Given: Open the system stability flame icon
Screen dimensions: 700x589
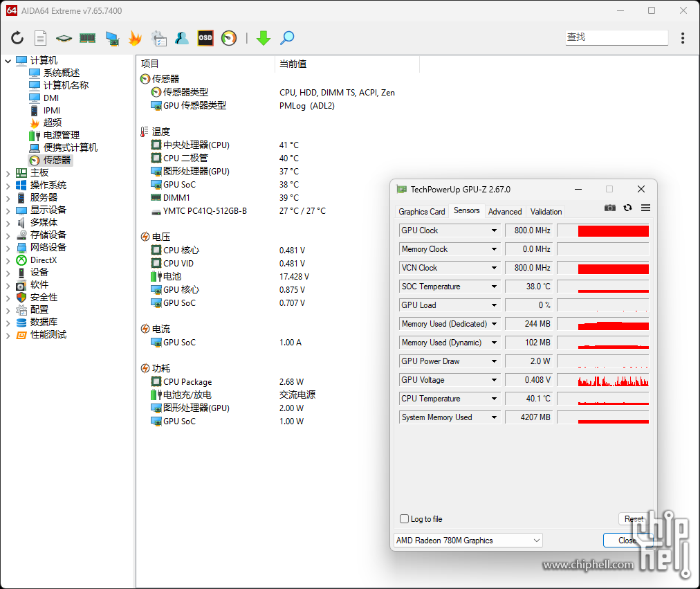Looking at the screenshot, I should 135,38.
